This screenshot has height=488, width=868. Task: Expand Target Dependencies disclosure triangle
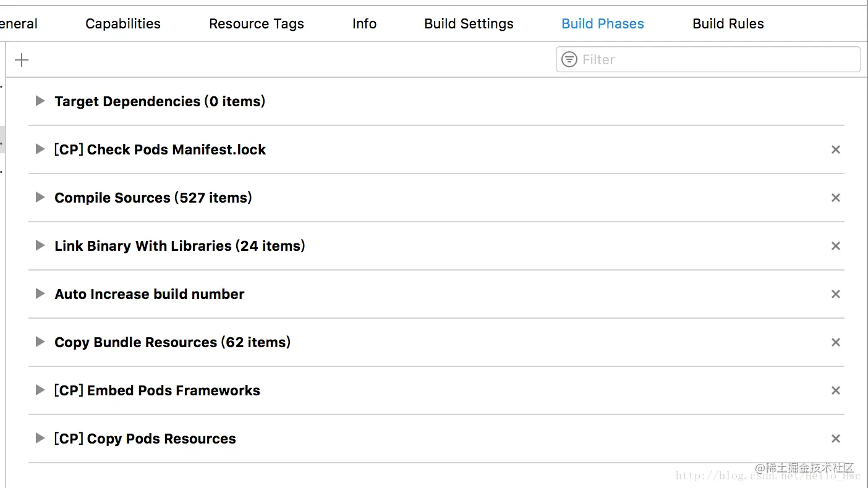point(40,101)
